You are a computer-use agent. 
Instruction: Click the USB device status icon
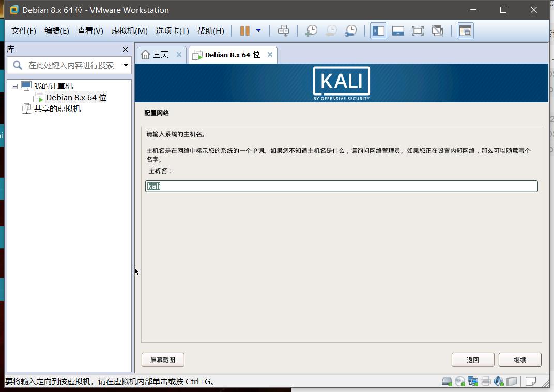tap(512, 381)
